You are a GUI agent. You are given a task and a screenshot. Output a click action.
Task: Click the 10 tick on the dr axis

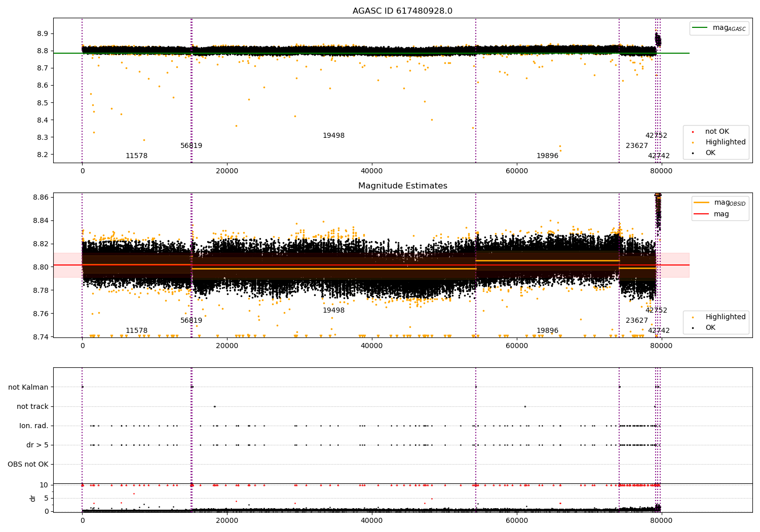coord(44,485)
